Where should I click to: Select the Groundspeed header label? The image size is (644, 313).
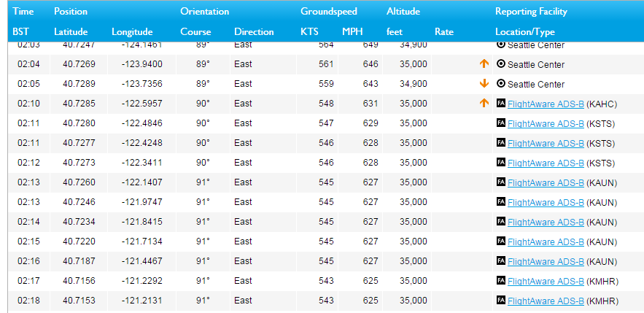coord(328,12)
